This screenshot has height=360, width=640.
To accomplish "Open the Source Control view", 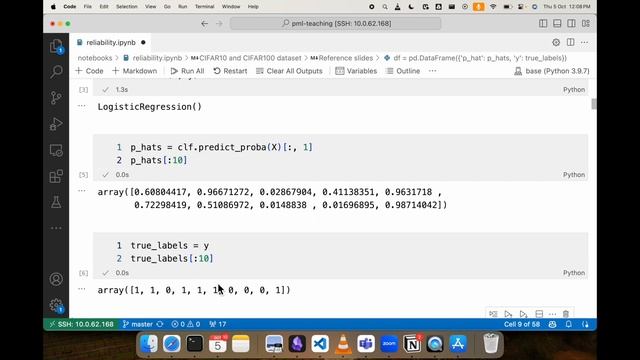I will click(x=56, y=98).
